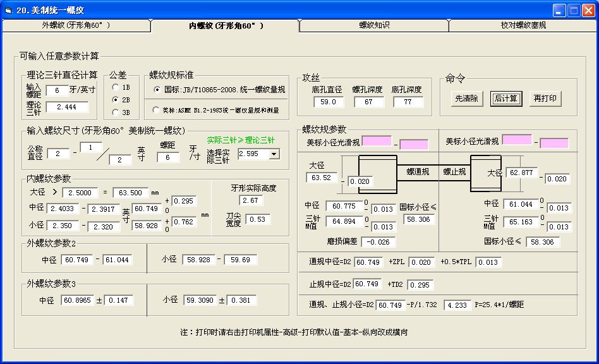
Task: Click the ±0.381 tolerance field
Action: coord(241,300)
